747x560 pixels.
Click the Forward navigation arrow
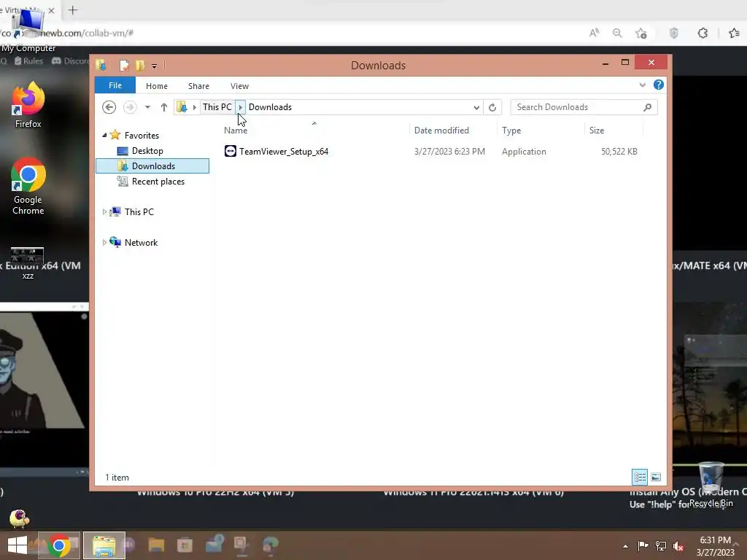click(x=130, y=107)
